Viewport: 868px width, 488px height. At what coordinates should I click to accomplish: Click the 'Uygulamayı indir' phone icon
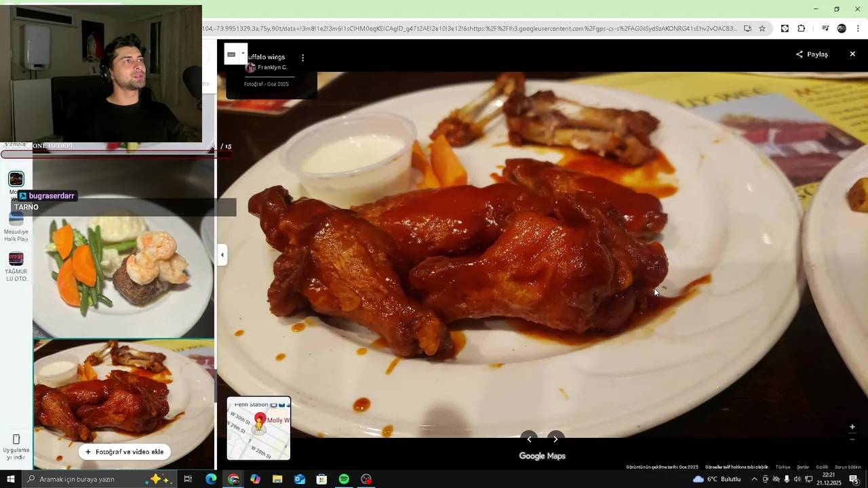pyautogui.click(x=16, y=439)
